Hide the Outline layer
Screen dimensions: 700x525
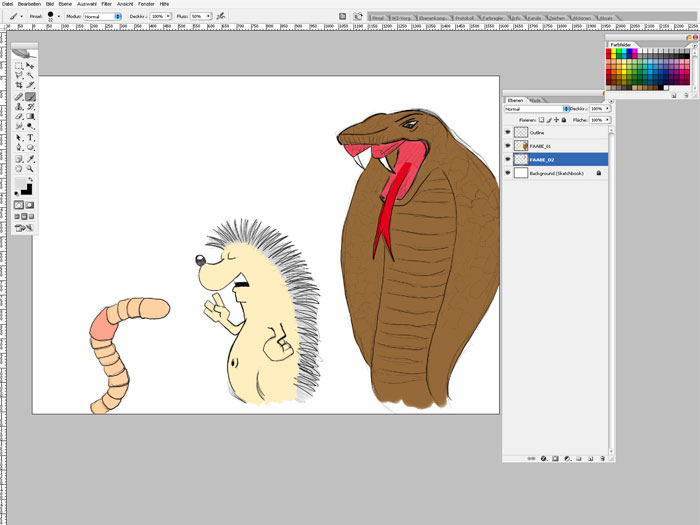point(508,131)
